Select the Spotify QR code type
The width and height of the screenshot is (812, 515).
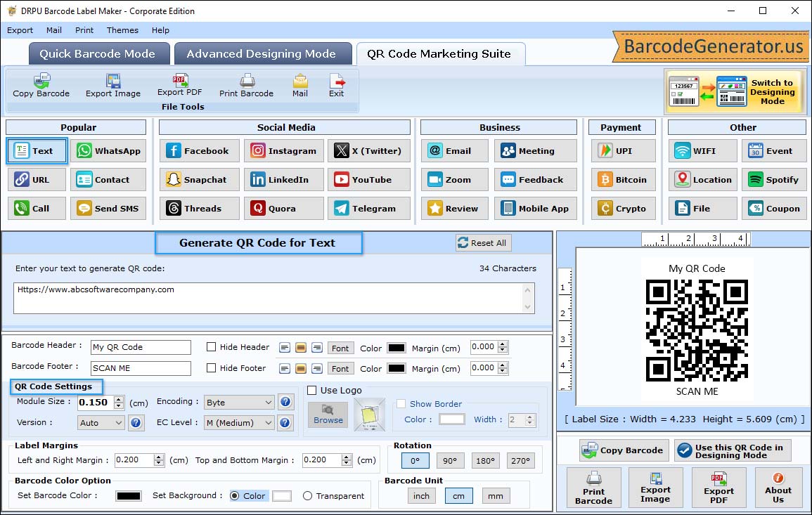[774, 180]
